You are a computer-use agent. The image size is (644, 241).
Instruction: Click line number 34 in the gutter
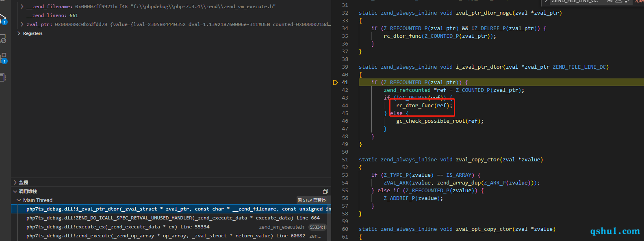tap(345, 28)
